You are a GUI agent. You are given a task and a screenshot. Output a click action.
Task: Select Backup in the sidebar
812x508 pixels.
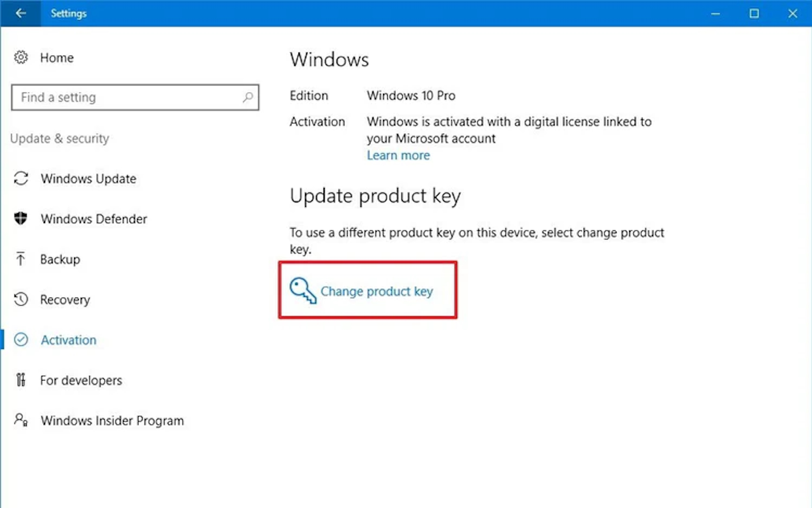pos(60,259)
